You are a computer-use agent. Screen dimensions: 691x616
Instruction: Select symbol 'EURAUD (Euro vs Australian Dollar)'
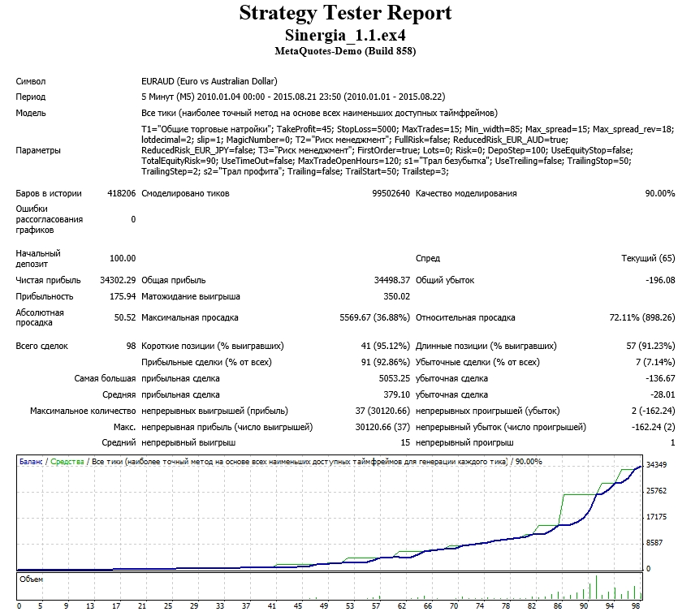209,81
